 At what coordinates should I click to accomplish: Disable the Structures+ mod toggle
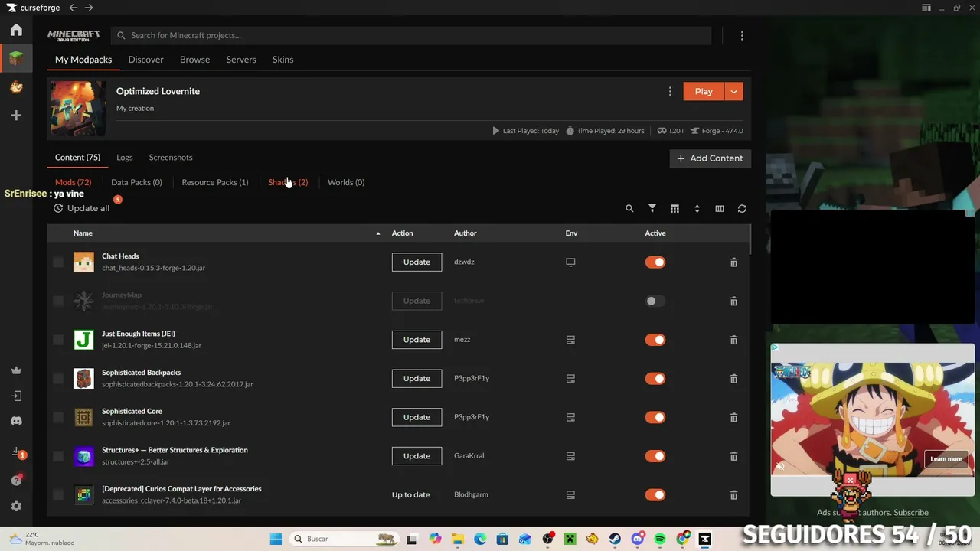(x=655, y=456)
